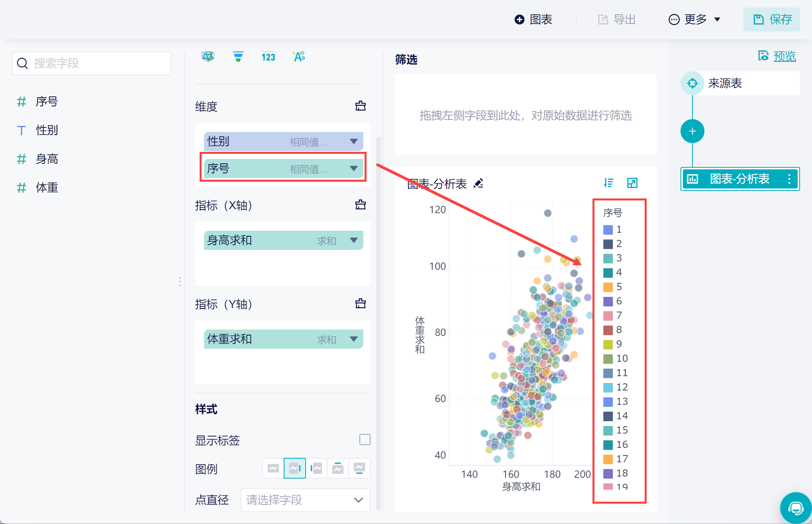Set legend position to bottom option
Screen dimensions: 812x524
click(359, 468)
